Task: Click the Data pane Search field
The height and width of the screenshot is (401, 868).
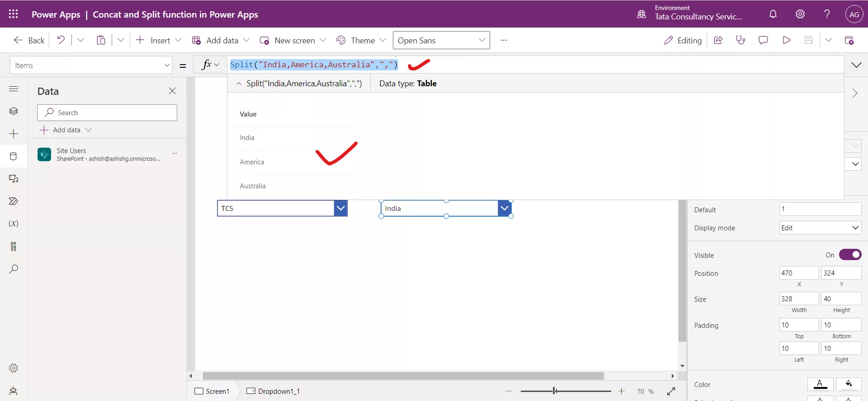Action: (107, 112)
